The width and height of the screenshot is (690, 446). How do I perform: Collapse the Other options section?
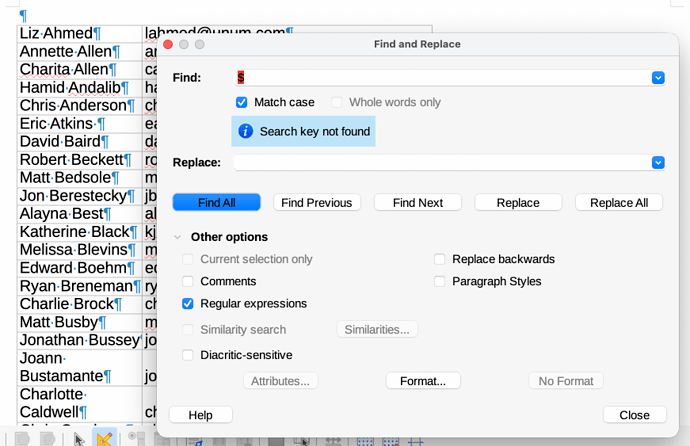coord(178,237)
